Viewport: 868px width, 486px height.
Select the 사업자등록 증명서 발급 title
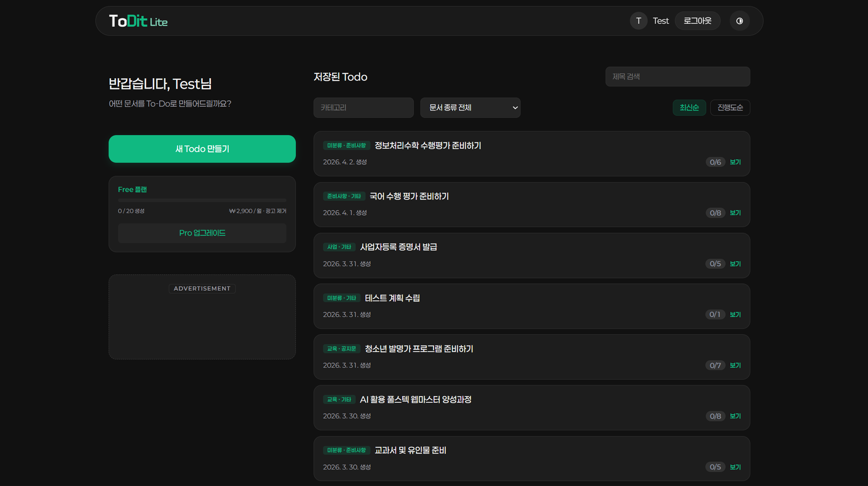(x=398, y=247)
